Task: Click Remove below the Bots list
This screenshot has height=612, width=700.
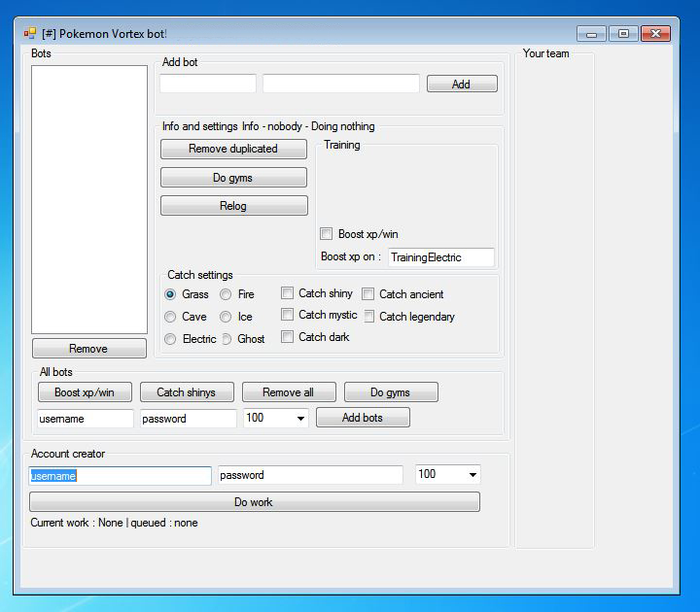Action: (89, 349)
